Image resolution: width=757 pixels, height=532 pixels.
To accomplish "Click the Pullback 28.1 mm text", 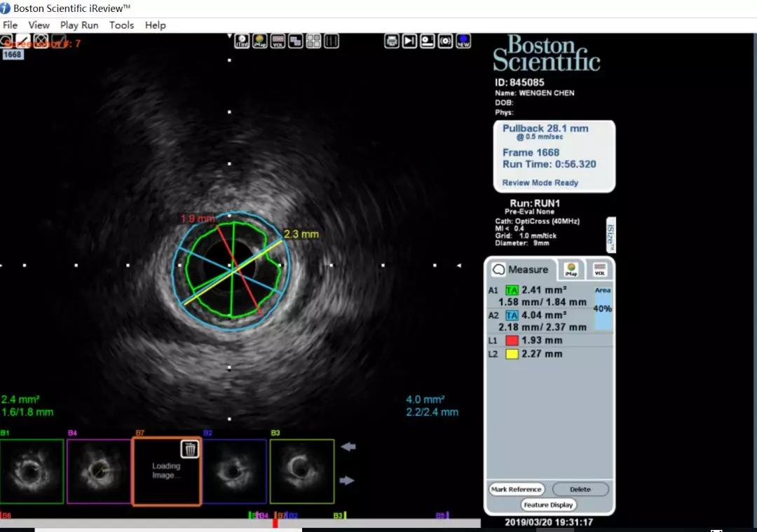I will coord(545,128).
